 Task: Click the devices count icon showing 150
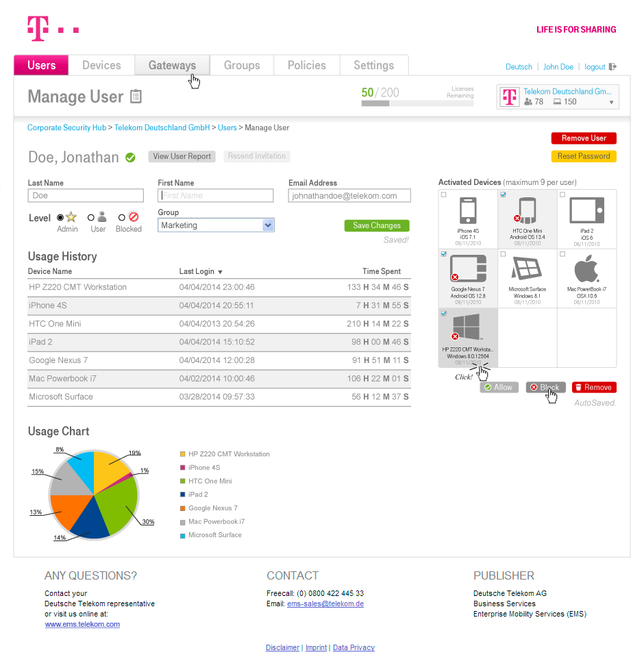557,101
